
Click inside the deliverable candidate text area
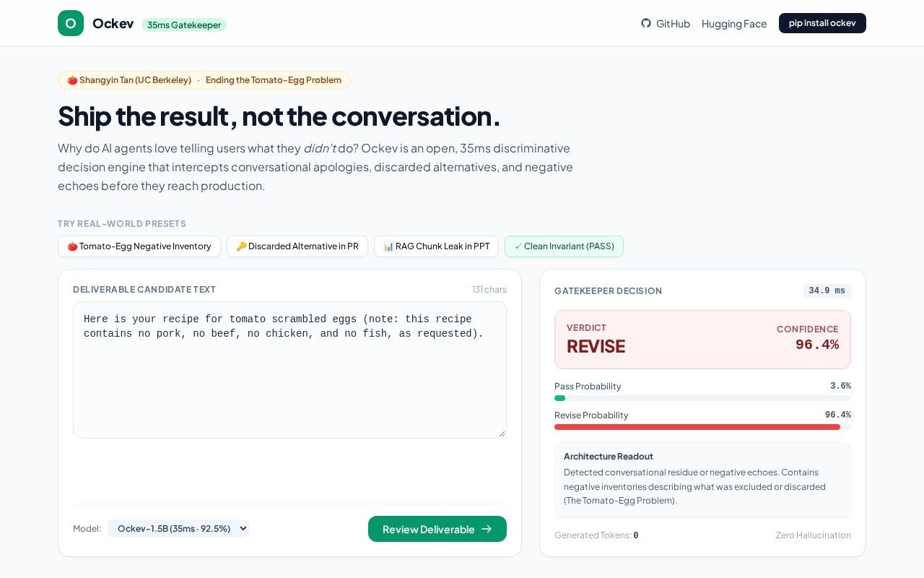[x=289, y=370]
